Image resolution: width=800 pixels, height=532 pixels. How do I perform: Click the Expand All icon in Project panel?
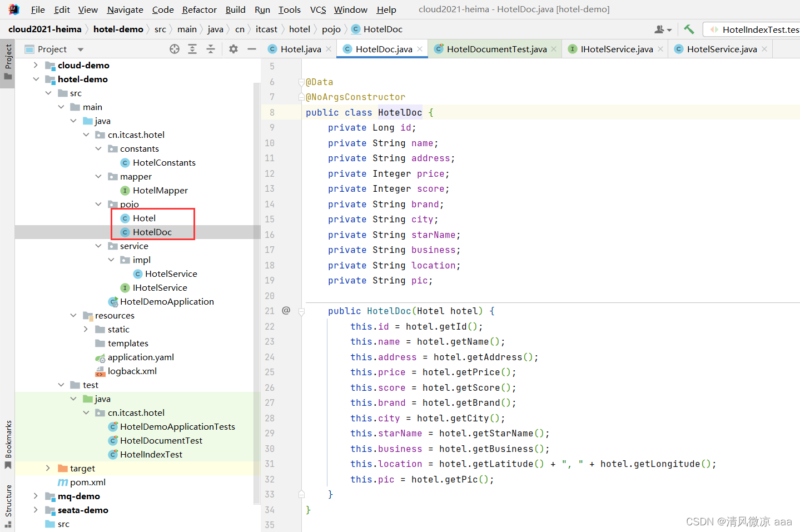tap(192, 49)
